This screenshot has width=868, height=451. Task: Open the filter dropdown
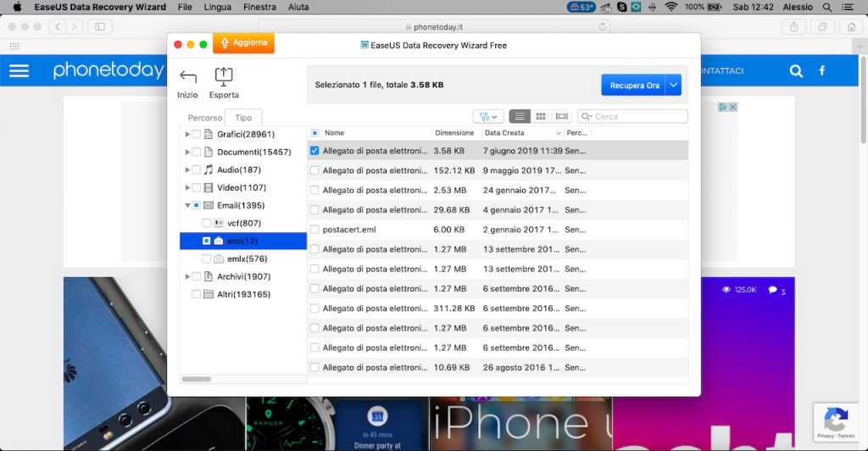tap(487, 116)
